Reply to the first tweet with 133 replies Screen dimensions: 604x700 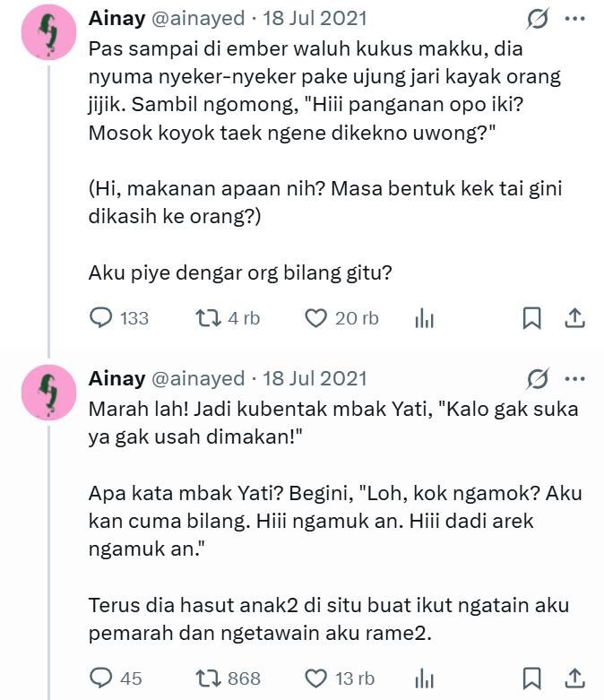tap(103, 317)
